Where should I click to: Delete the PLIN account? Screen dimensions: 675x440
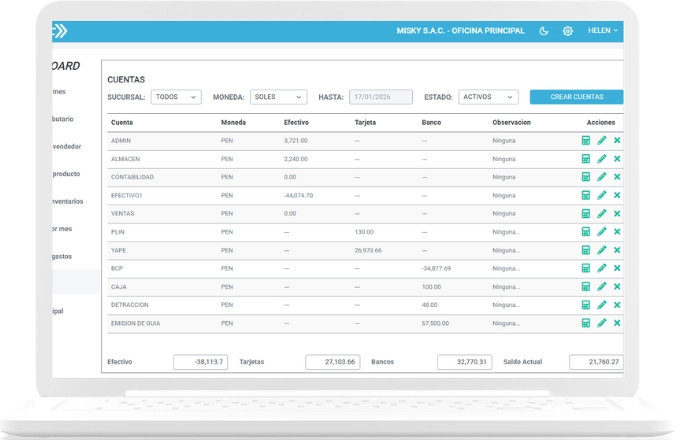click(x=617, y=232)
